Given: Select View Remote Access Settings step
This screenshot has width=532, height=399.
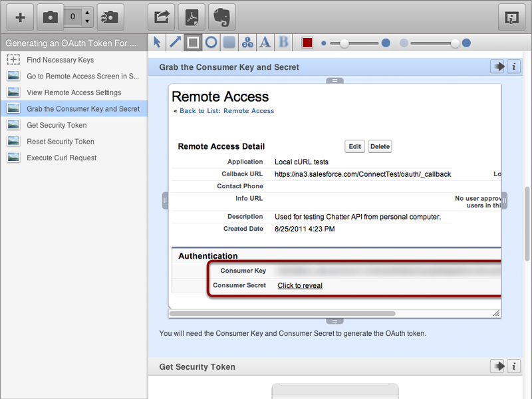Looking at the screenshot, I should click(74, 92).
